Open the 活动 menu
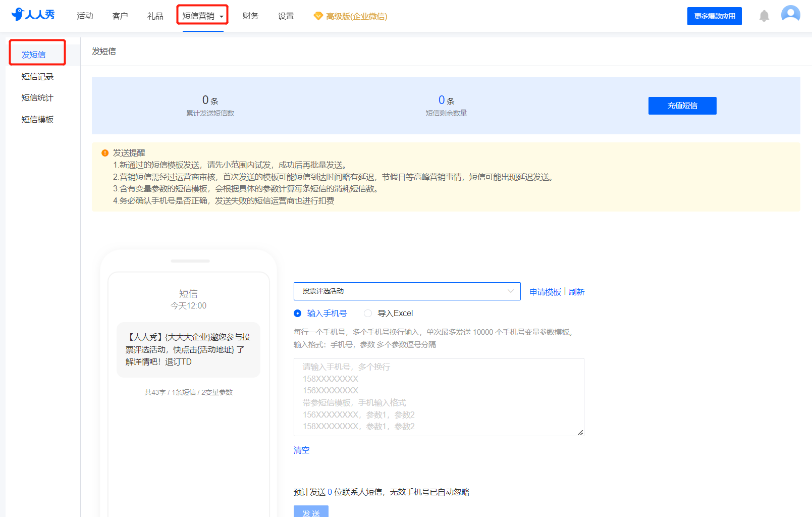Viewport: 812px width, 517px height. [85, 16]
